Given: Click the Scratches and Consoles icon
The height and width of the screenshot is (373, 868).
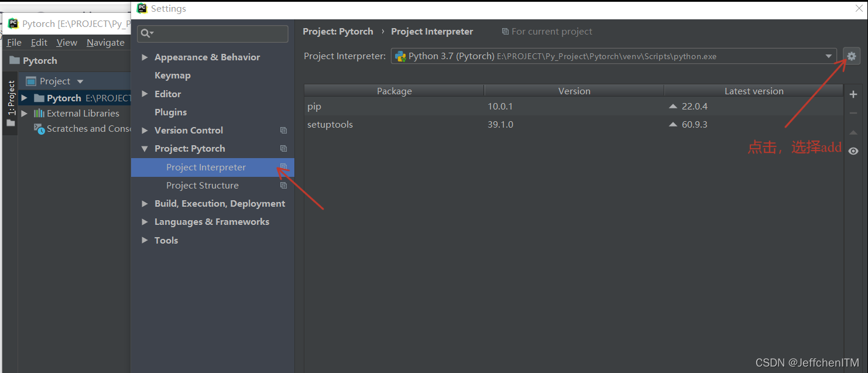Looking at the screenshot, I should 39,128.
